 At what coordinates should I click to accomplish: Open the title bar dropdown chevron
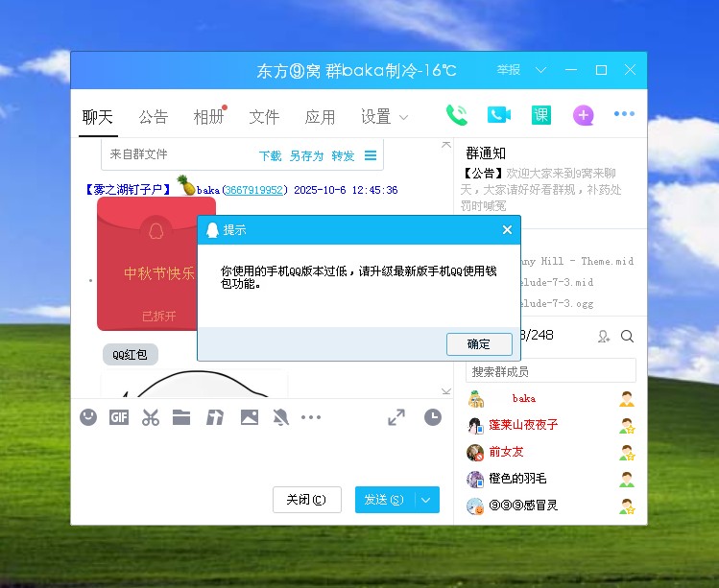point(541,70)
